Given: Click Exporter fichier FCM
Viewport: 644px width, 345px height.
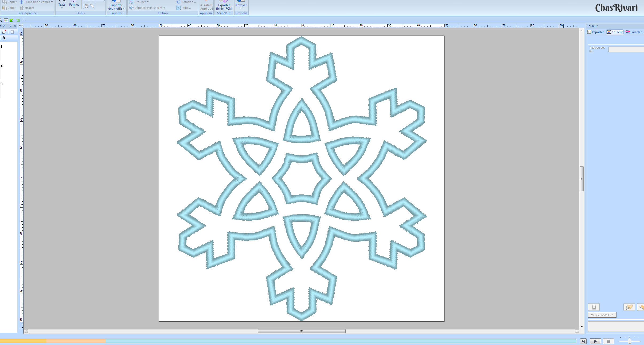Looking at the screenshot, I should tap(224, 5).
